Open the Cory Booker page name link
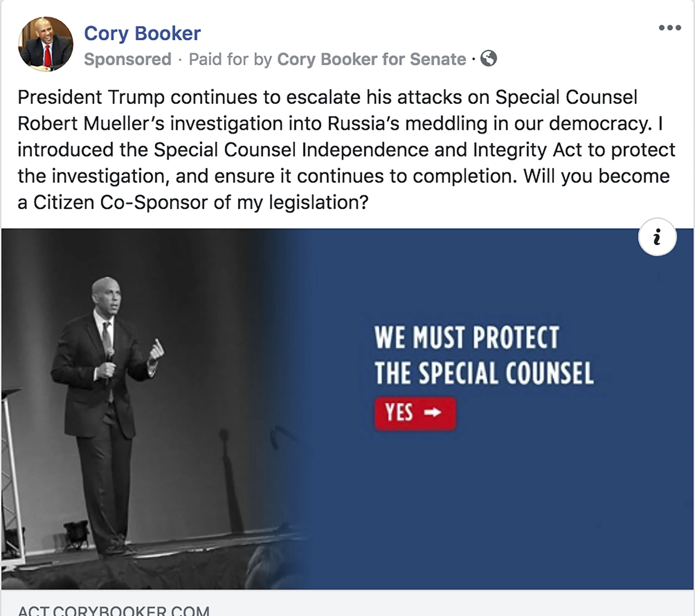 (142, 33)
